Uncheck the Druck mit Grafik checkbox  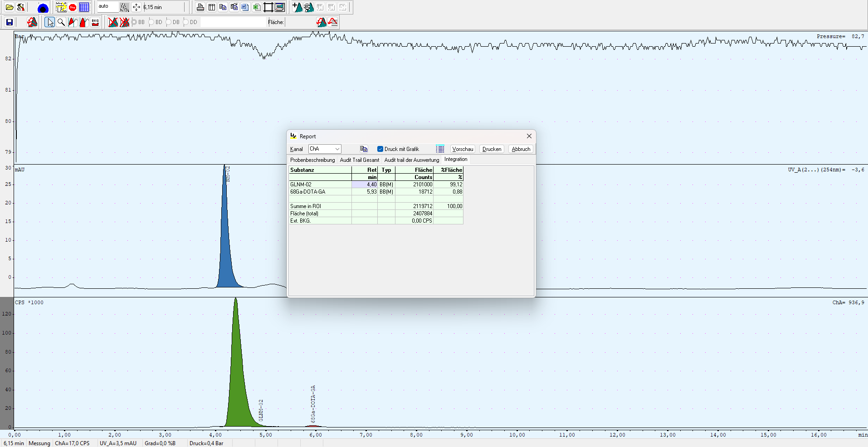380,149
